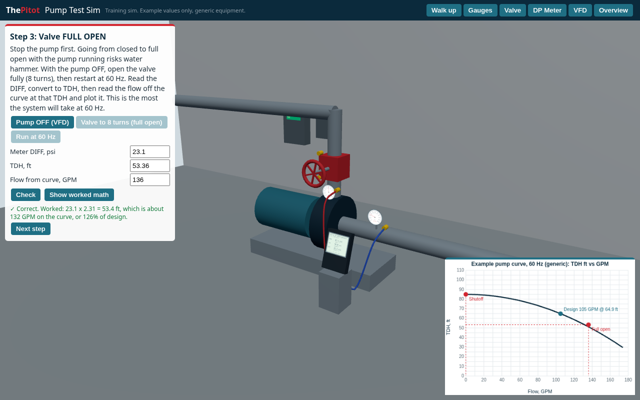Click the Check button

coord(26,195)
